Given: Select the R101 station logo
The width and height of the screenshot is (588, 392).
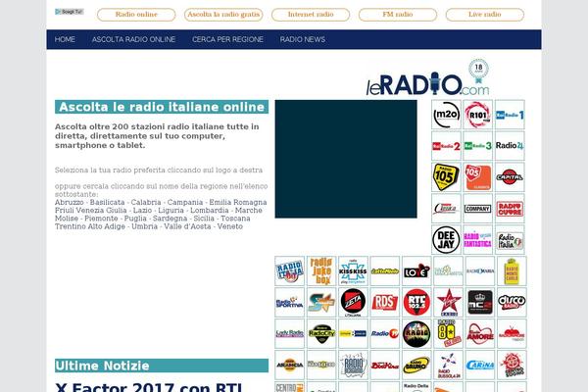Looking at the screenshot, I should tap(478, 115).
